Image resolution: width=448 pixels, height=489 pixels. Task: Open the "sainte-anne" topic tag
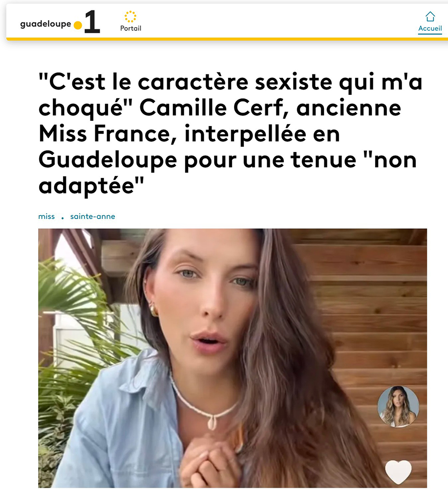[92, 217]
